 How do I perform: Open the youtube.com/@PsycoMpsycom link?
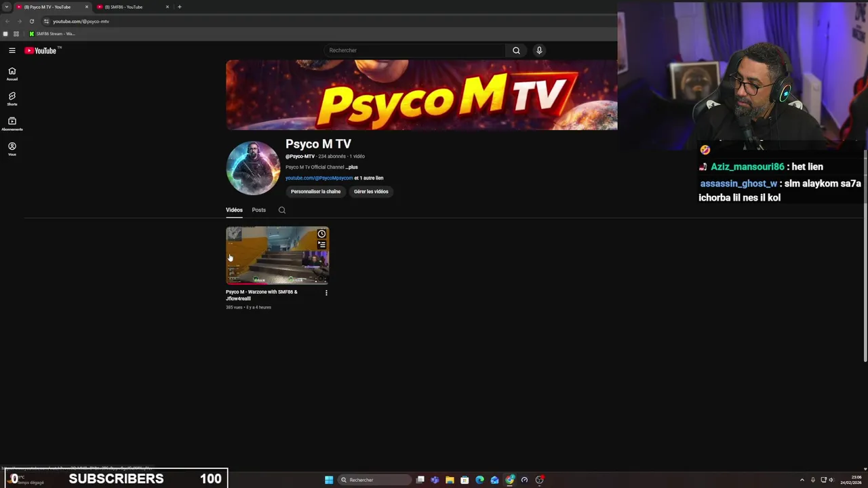pos(319,178)
